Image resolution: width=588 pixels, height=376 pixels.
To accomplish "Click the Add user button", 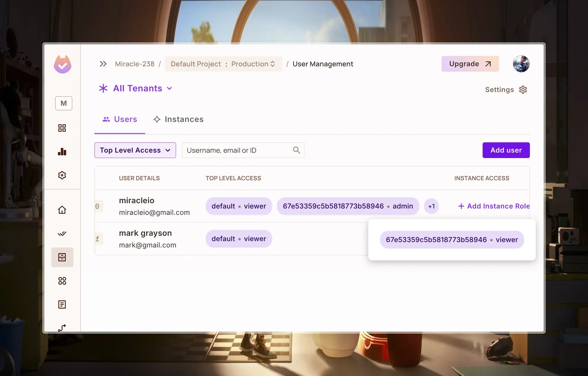I will click(506, 150).
